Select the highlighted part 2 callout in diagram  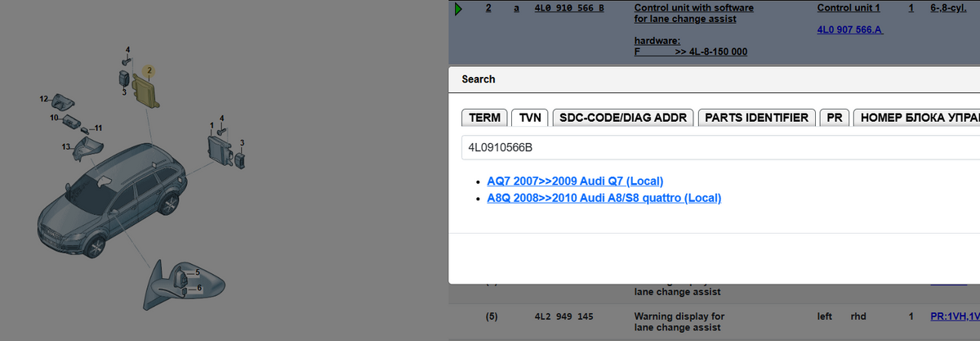click(x=149, y=71)
